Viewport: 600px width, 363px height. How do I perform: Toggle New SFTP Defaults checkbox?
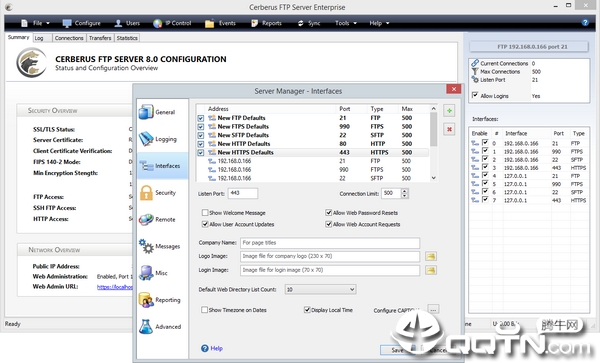(x=201, y=135)
